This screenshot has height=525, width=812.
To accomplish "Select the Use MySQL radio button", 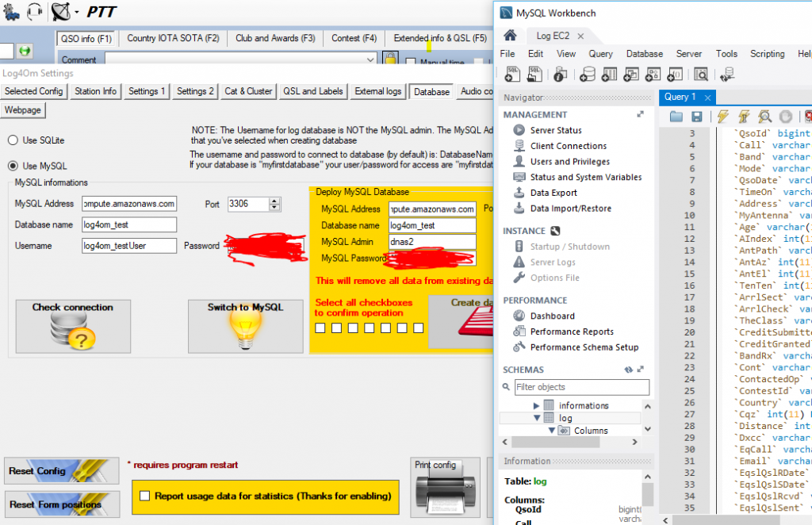I will click(13, 166).
